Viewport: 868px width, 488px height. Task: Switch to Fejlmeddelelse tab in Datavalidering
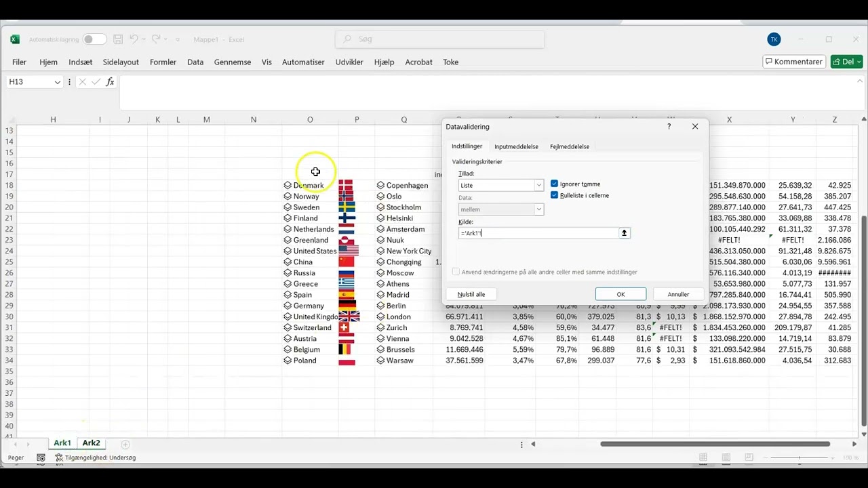tap(570, 146)
